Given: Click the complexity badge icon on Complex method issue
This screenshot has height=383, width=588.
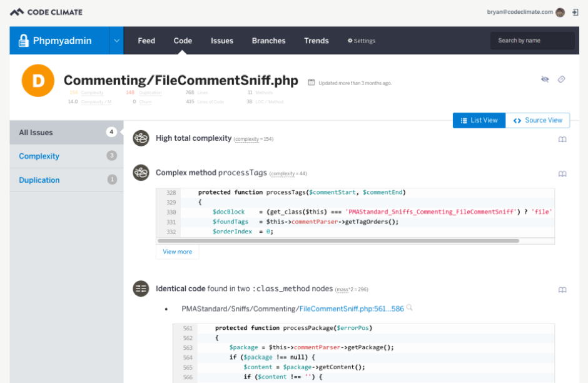Looking at the screenshot, I should [141, 172].
